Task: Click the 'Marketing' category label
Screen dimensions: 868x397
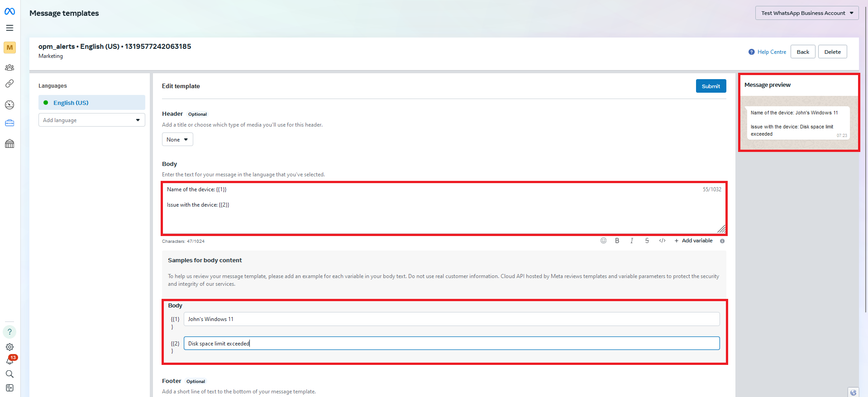Action: tap(51, 56)
